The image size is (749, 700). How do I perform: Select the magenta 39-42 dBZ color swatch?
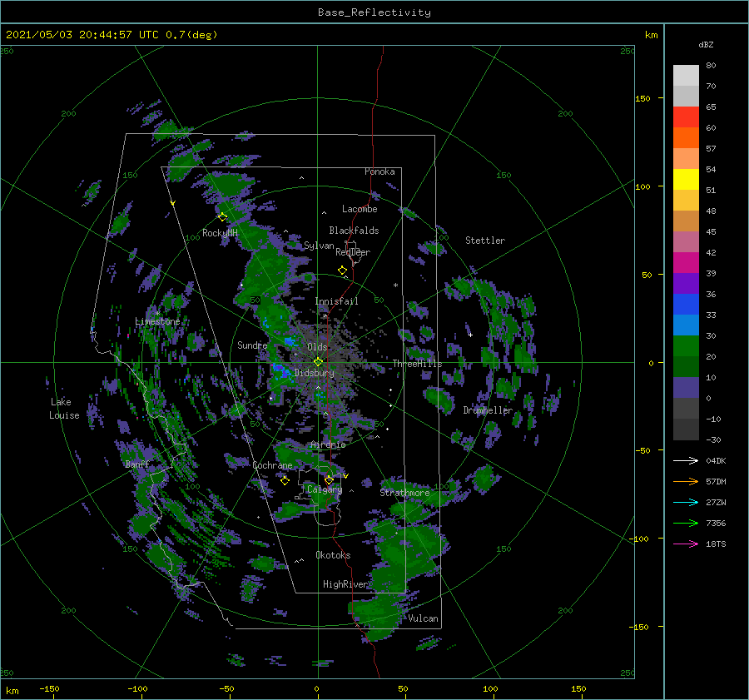click(686, 263)
